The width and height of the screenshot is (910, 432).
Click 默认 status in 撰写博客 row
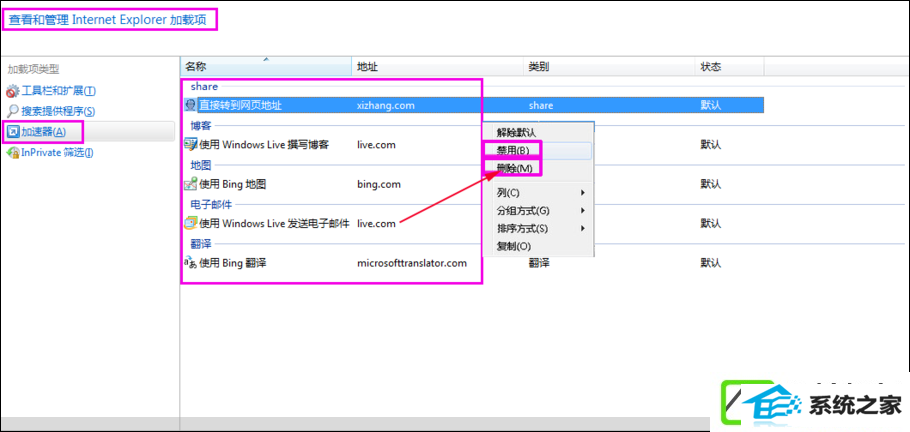click(x=710, y=145)
